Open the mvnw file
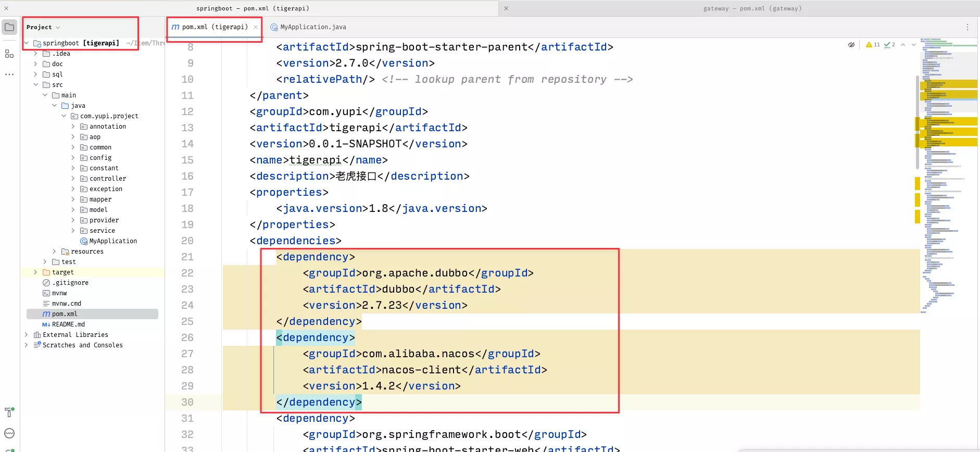 pyautogui.click(x=59, y=293)
